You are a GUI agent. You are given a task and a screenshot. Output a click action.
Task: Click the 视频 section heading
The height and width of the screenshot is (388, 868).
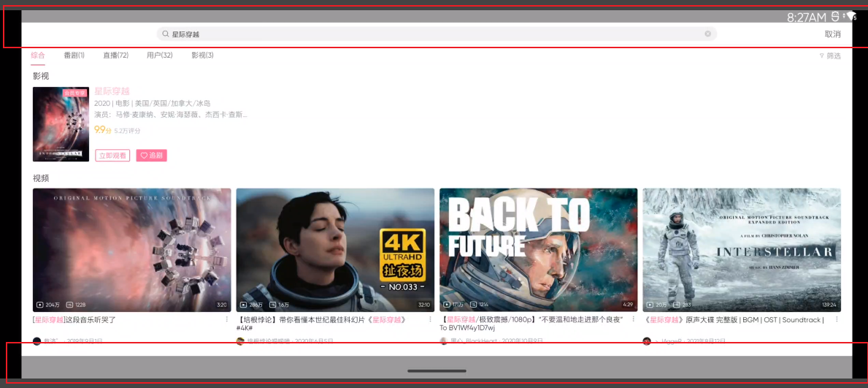tap(41, 178)
